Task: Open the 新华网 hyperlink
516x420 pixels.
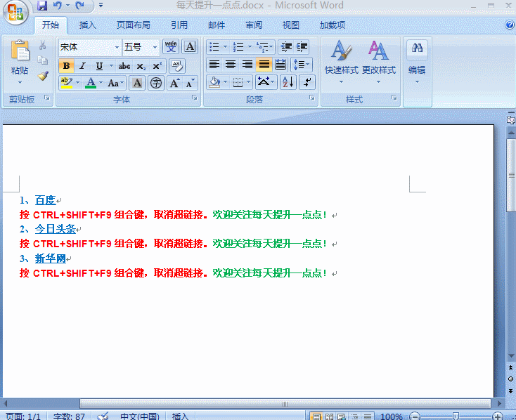Action: (51, 258)
